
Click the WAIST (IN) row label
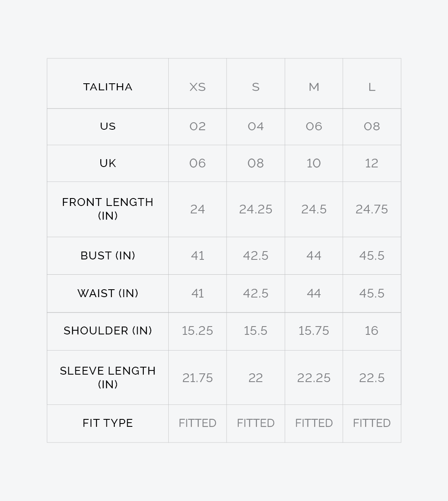[108, 293]
